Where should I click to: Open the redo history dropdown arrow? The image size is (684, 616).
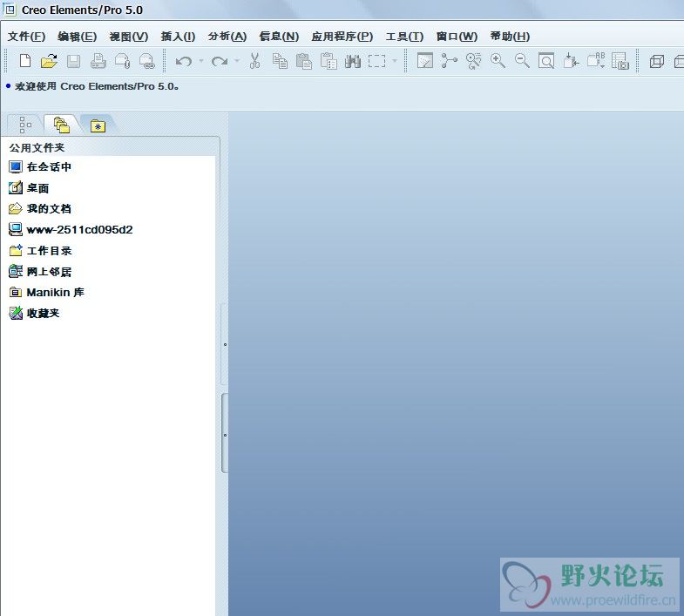point(237,61)
